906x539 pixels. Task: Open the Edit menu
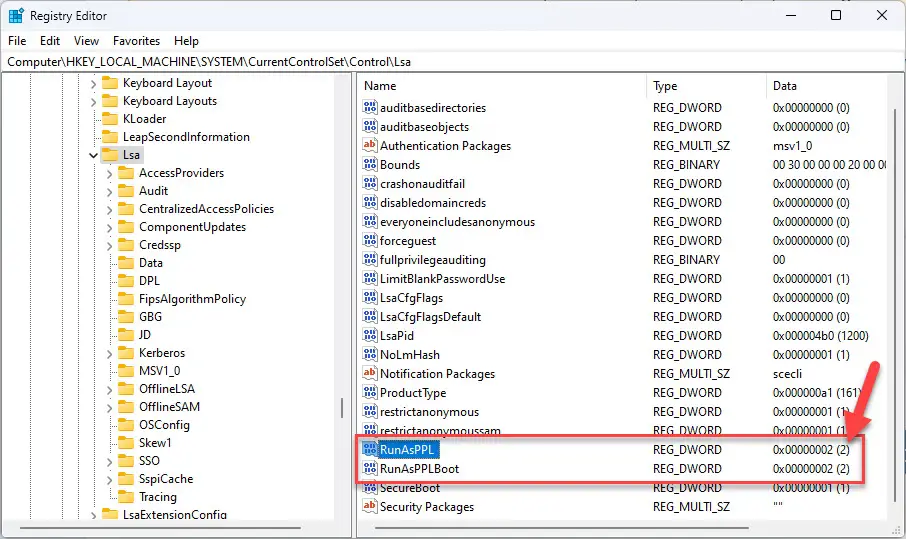[50, 40]
